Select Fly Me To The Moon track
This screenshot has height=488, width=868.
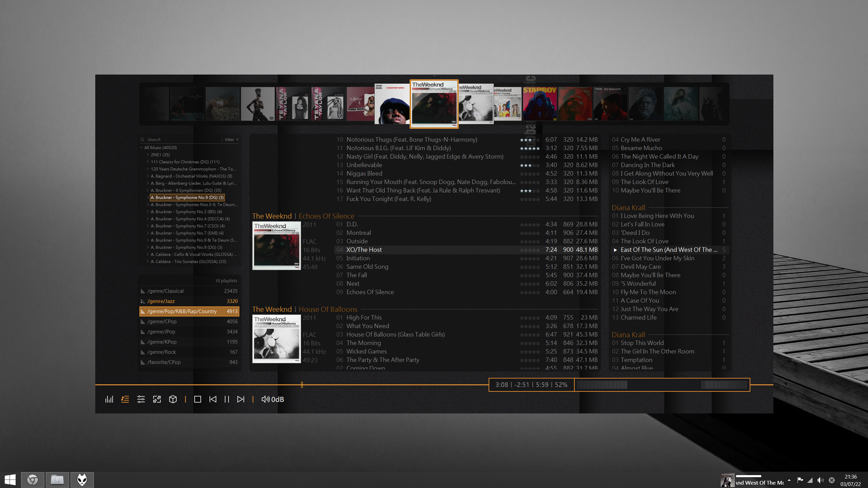[x=669, y=292]
